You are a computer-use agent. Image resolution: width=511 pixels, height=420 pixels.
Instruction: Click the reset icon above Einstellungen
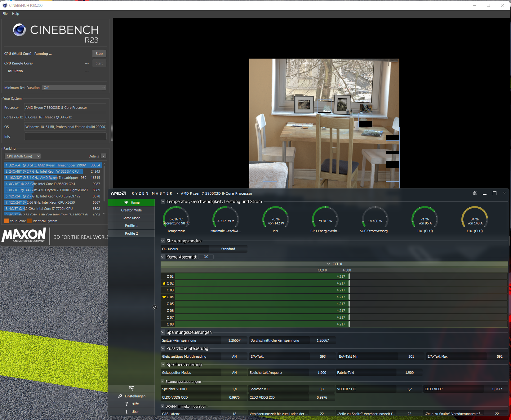(x=131, y=388)
